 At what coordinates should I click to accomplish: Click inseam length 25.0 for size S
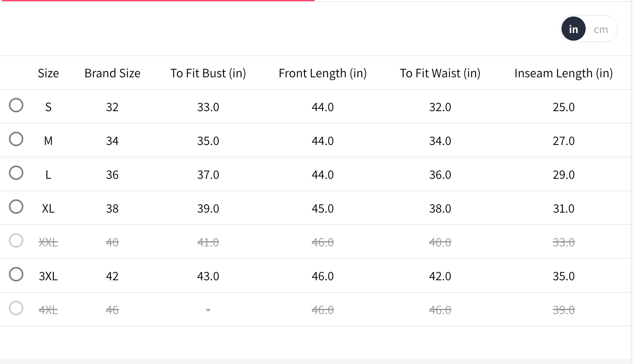pos(564,107)
